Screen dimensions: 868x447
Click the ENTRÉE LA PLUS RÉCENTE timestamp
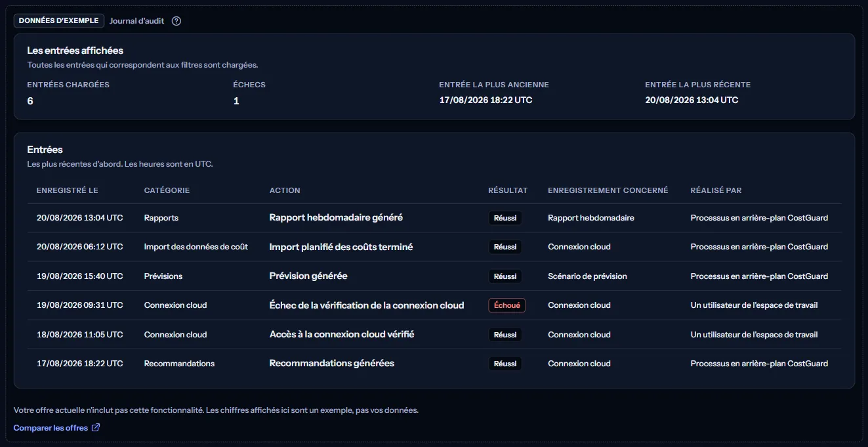(692, 100)
